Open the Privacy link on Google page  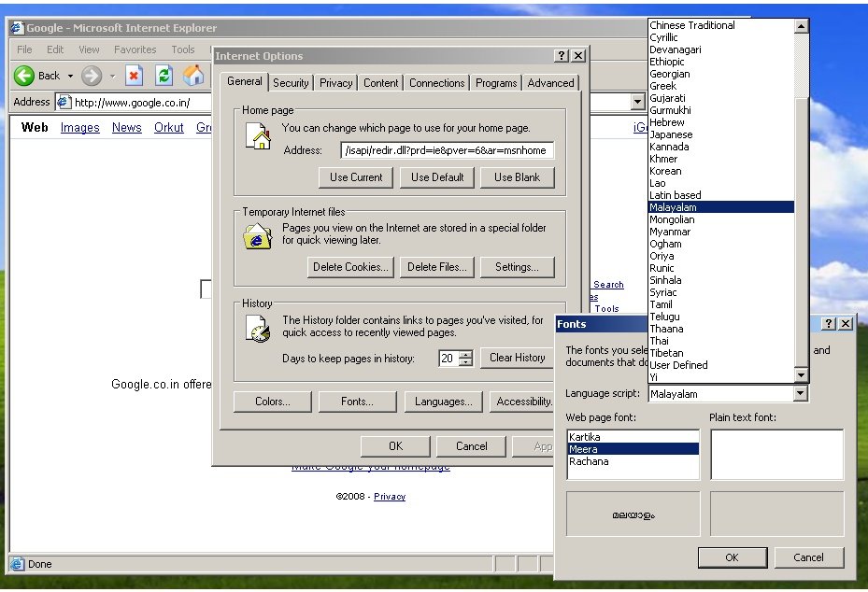point(390,497)
